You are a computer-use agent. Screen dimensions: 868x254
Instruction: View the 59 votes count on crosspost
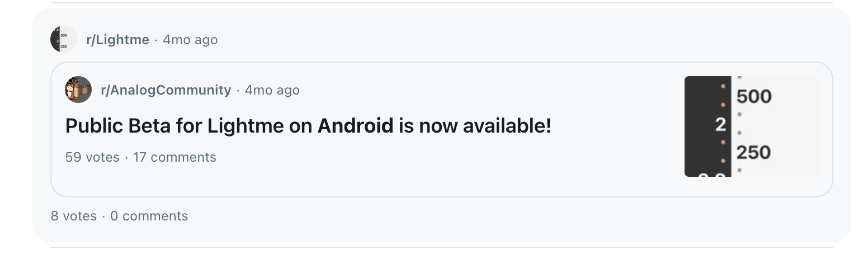pyautogui.click(x=92, y=157)
